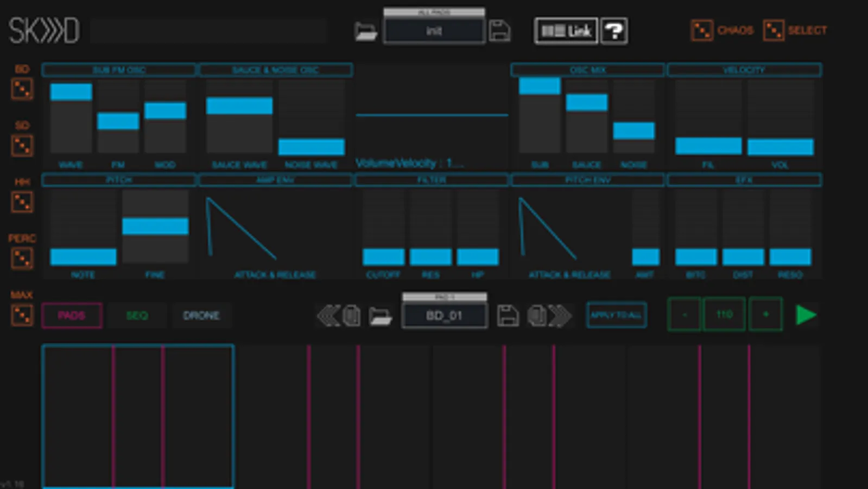Save the init preset with floppy icon
This screenshot has height=489, width=868.
coord(499,31)
